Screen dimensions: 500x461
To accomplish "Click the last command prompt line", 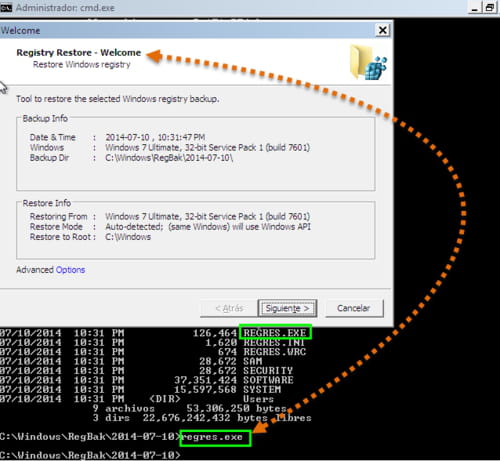I will tap(90, 455).
